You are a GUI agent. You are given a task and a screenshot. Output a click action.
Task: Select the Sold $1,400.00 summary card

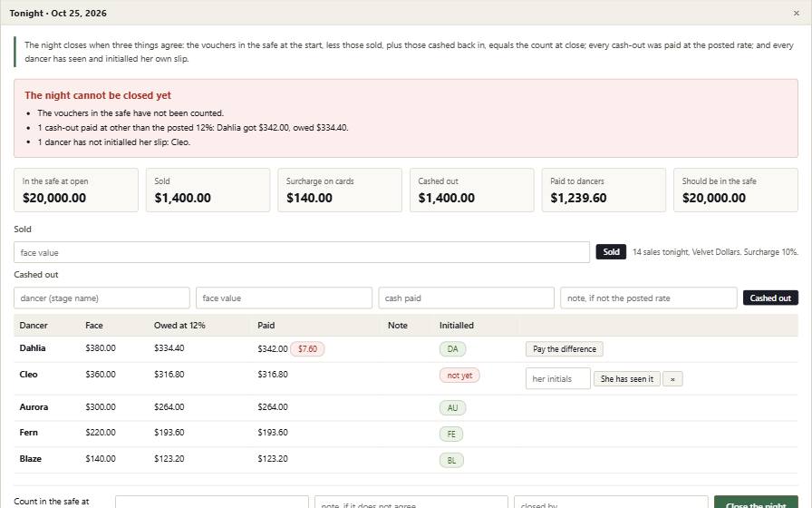coord(208,190)
